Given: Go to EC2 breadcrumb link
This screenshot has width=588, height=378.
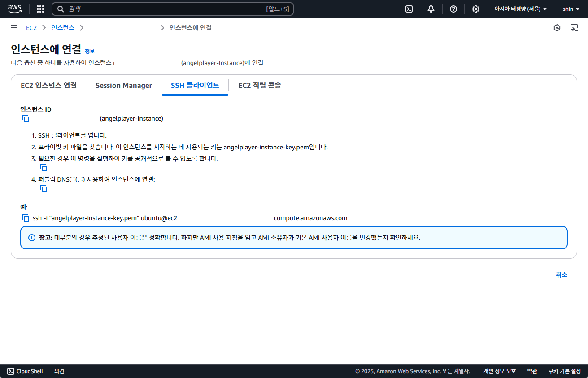Looking at the screenshot, I should (x=31, y=28).
